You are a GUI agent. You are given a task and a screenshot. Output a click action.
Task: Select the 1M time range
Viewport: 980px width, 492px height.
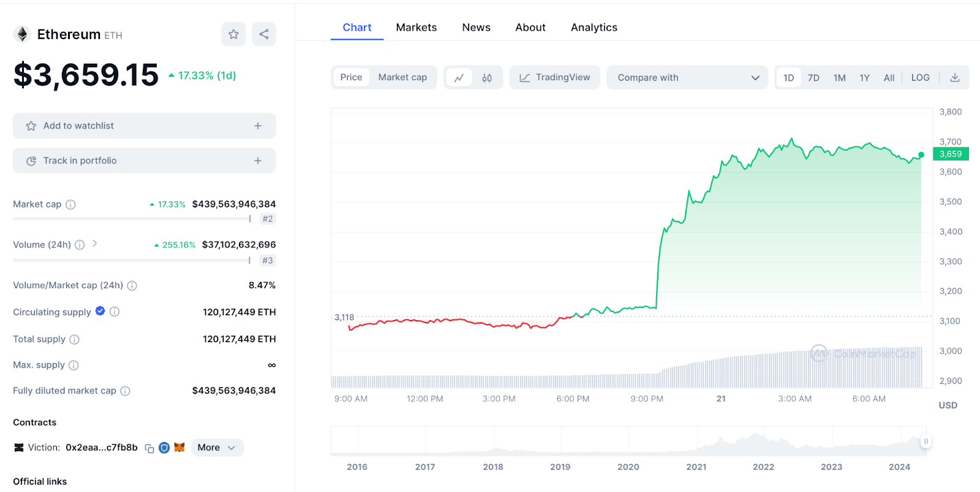pos(839,78)
